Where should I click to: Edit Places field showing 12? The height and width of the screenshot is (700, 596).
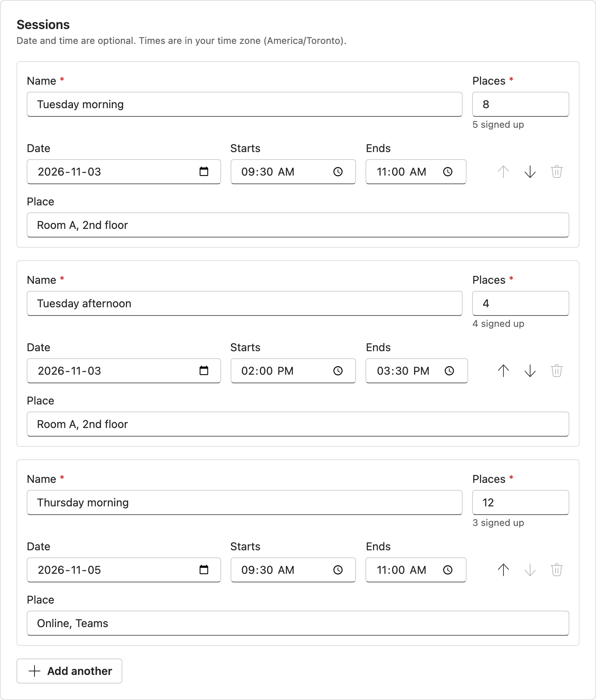[x=521, y=502]
